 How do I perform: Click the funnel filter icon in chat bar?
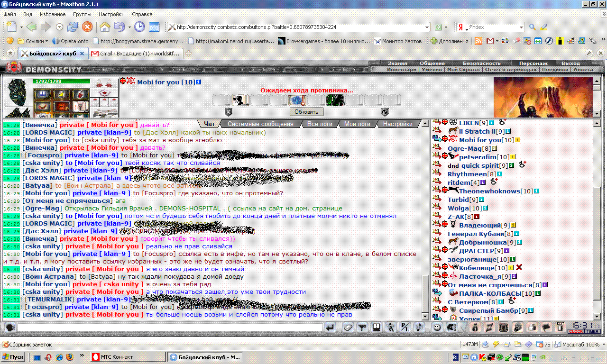362,327
